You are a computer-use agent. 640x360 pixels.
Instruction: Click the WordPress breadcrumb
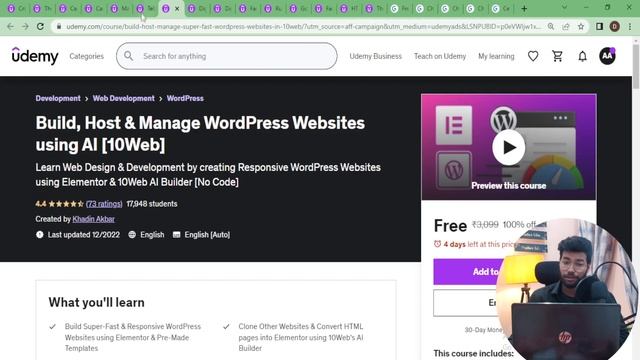coord(185,98)
